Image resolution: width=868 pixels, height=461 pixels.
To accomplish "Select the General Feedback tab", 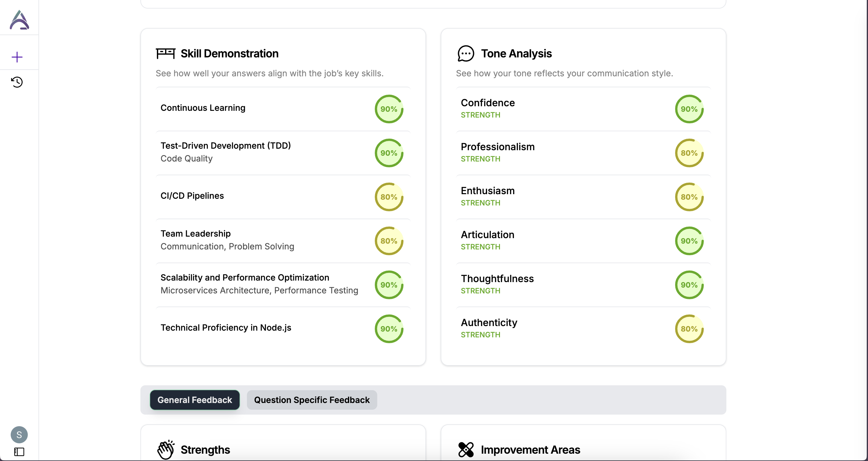I will [x=194, y=400].
